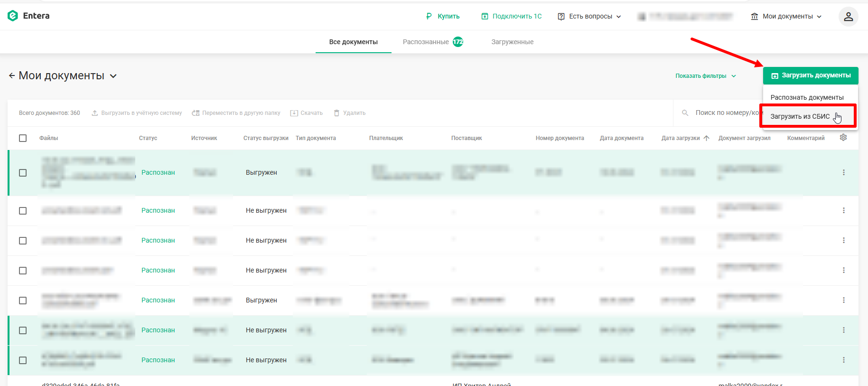
Task: Select checkbox of seventh document row
Action: [x=23, y=360]
